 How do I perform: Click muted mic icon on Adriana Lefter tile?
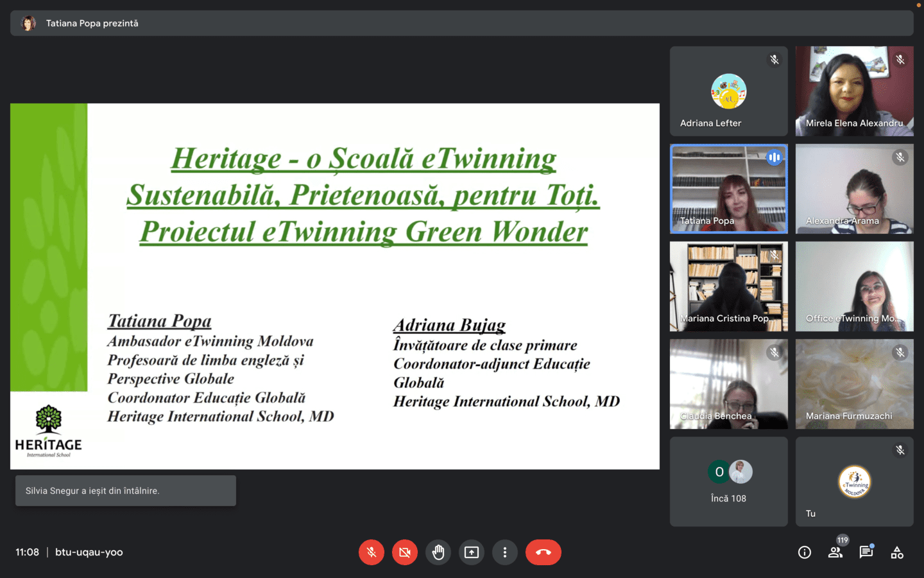(x=774, y=60)
